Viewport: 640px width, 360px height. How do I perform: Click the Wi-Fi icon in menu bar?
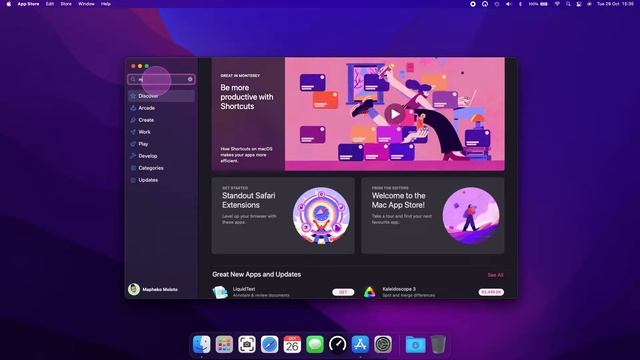[557, 4]
